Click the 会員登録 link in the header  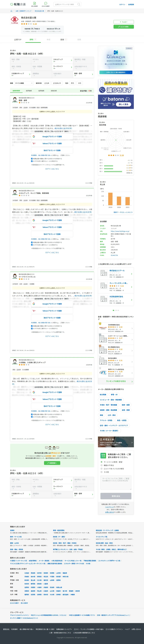(131, 5)
